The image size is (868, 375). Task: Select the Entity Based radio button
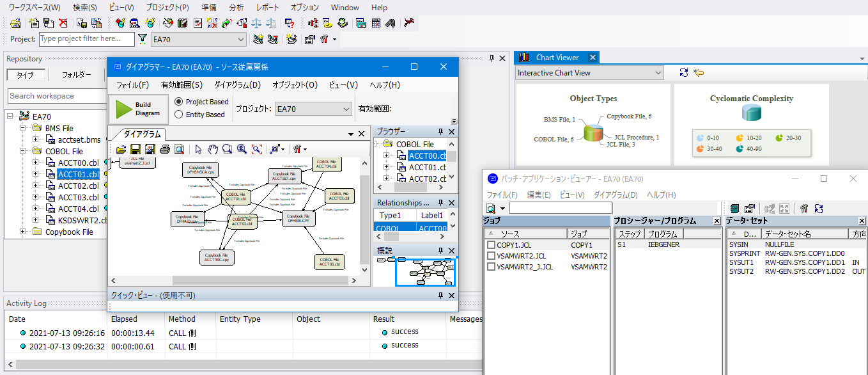coord(179,115)
